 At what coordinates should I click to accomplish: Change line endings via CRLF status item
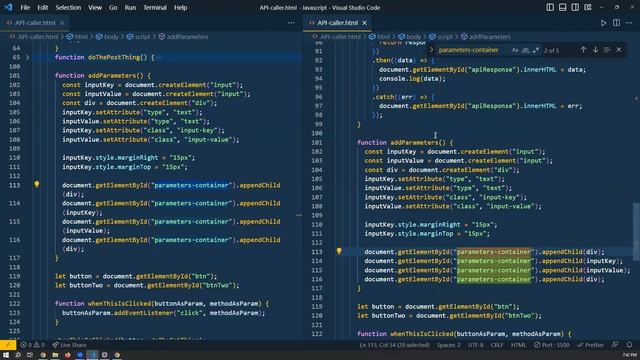coord(497,345)
